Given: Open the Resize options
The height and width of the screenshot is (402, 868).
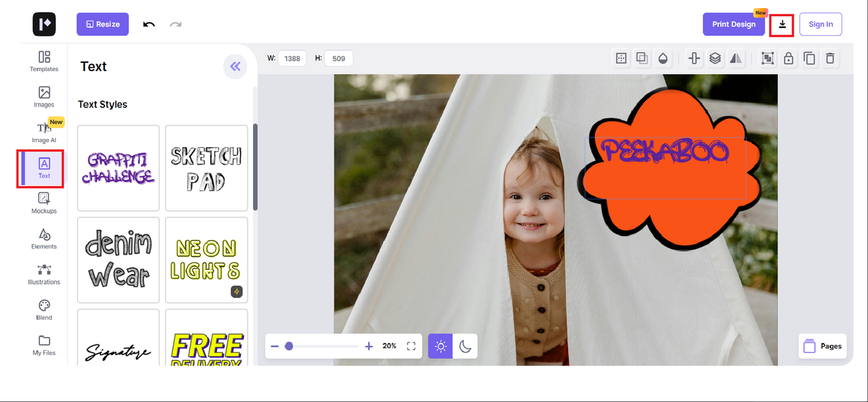Looking at the screenshot, I should pyautogui.click(x=102, y=24).
